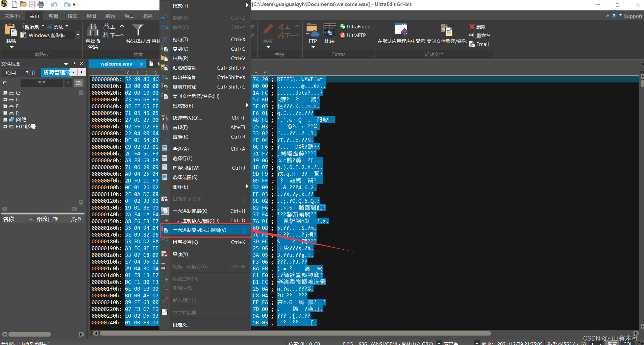Viewport: 644px width, 345px height.
Task: Click the Support link in top right
Action: 633,16
